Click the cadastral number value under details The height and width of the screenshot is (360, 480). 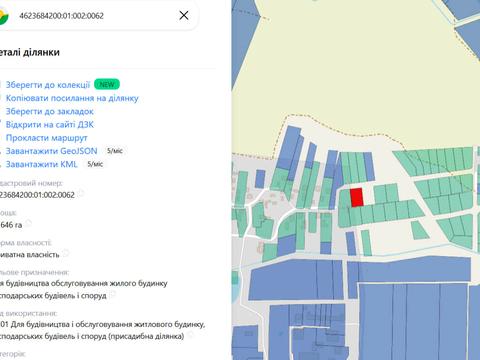click(37, 195)
